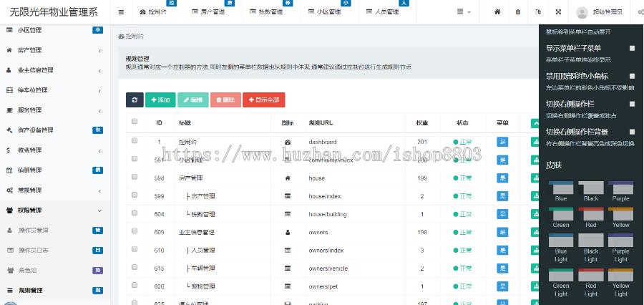Click the 权限管理 group icon in the sidebar
This screenshot has width=644, height=305.
coord(10,210)
